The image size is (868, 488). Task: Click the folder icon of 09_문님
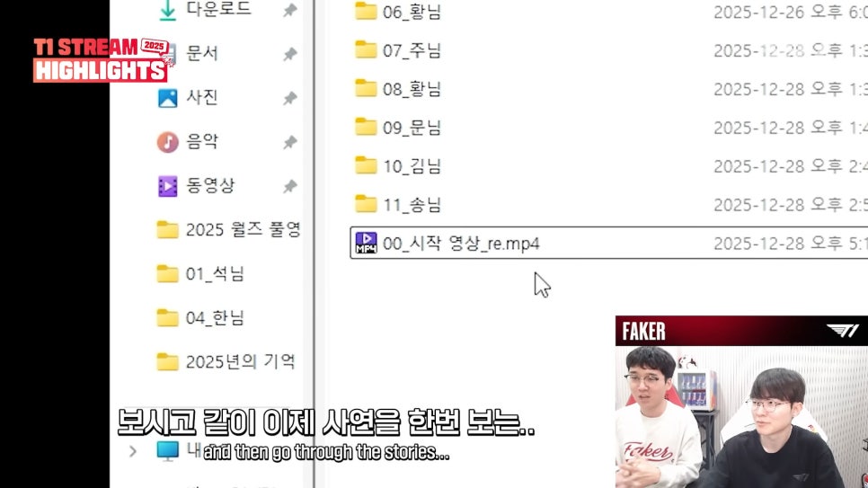coord(366,127)
